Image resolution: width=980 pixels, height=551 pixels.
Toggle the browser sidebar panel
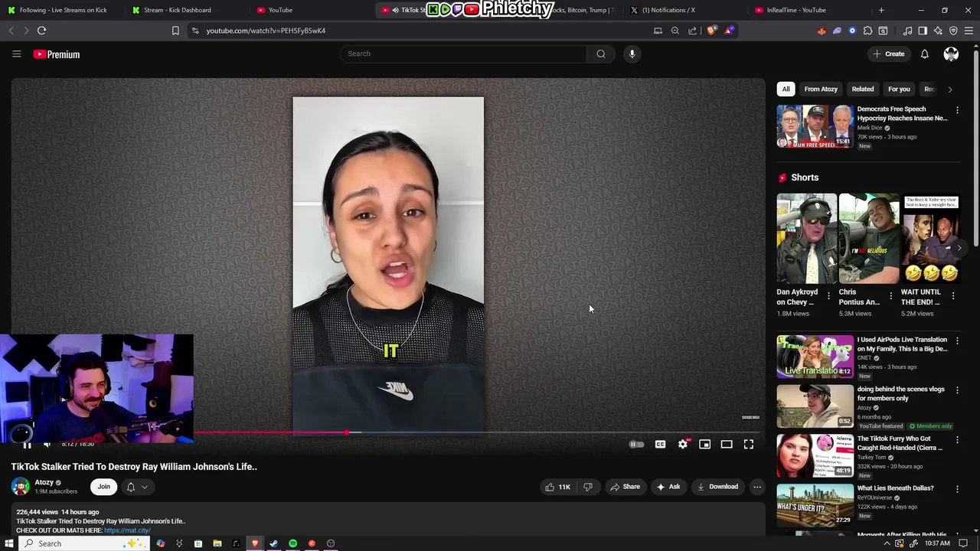[x=923, y=31]
